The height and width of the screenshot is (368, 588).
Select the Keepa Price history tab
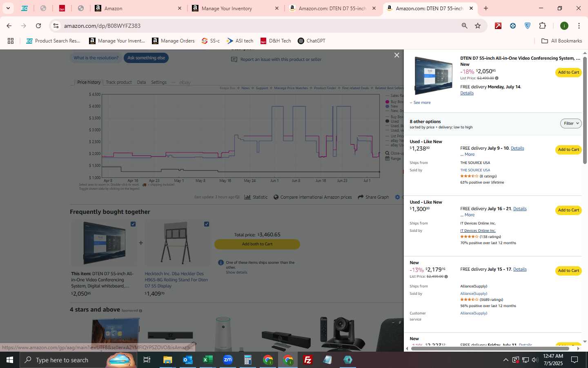(x=89, y=82)
